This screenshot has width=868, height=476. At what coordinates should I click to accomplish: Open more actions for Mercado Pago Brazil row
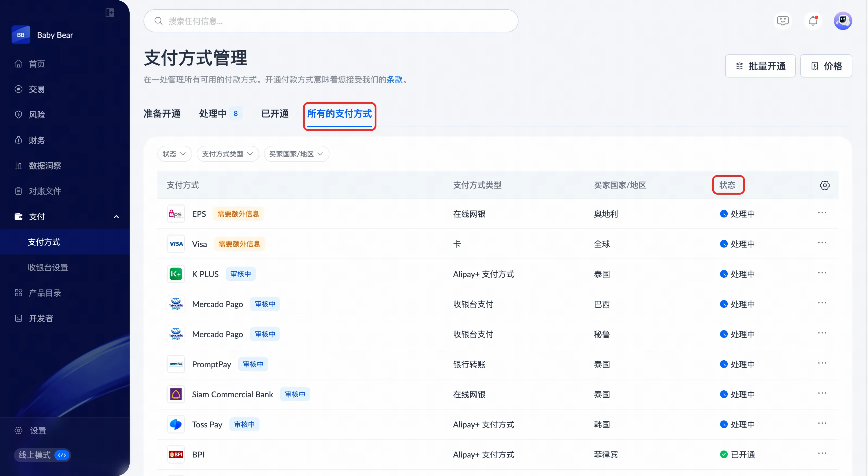pos(822,303)
